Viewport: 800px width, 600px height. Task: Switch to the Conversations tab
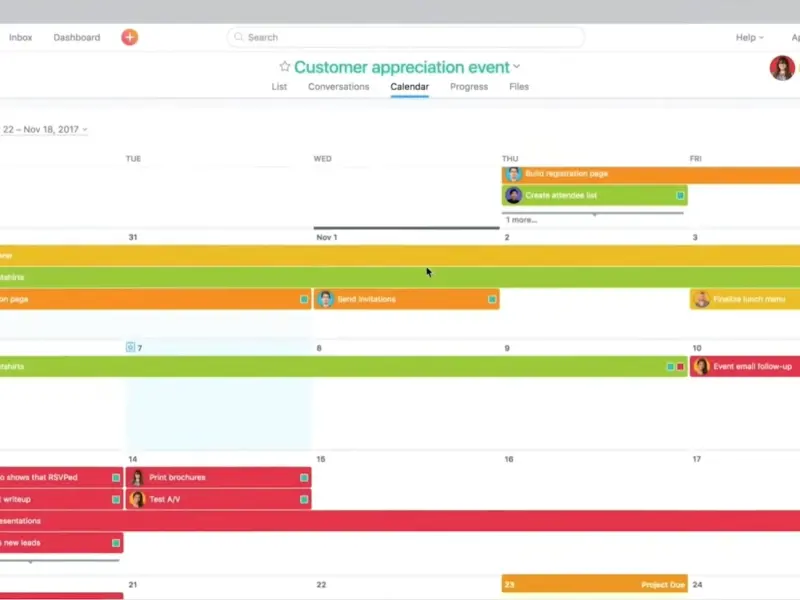click(338, 87)
